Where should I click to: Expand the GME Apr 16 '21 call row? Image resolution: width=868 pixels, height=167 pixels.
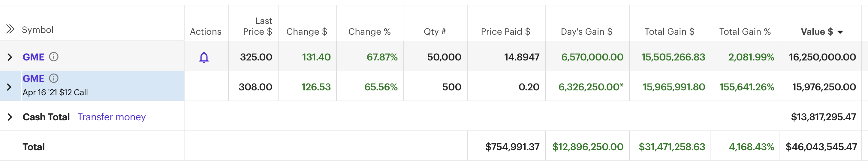pos(9,87)
